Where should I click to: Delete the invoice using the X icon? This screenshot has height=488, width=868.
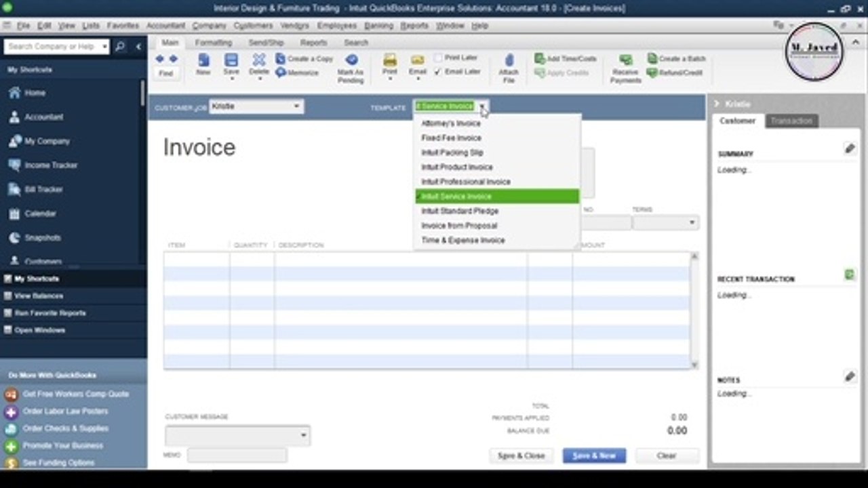click(x=259, y=60)
